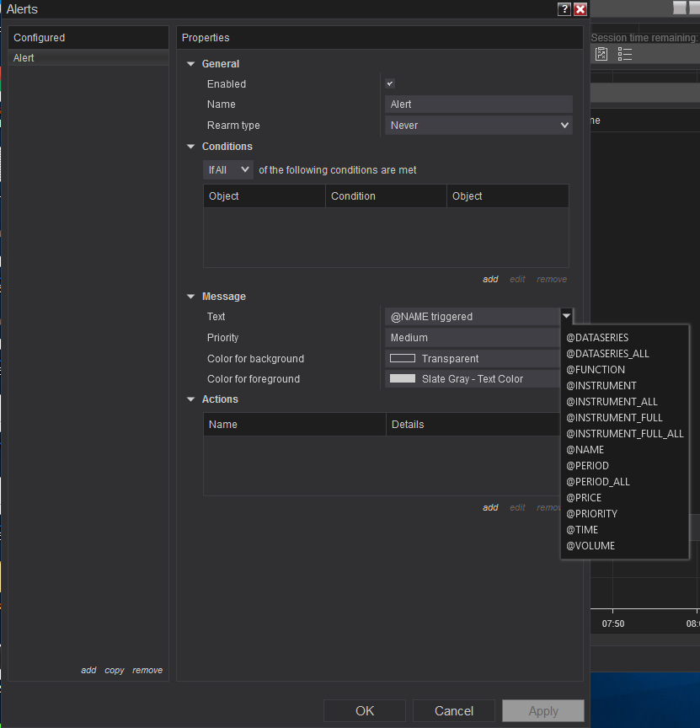Click add link under Conditions table
This screenshot has width=700, height=728.
(x=490, y=280)
